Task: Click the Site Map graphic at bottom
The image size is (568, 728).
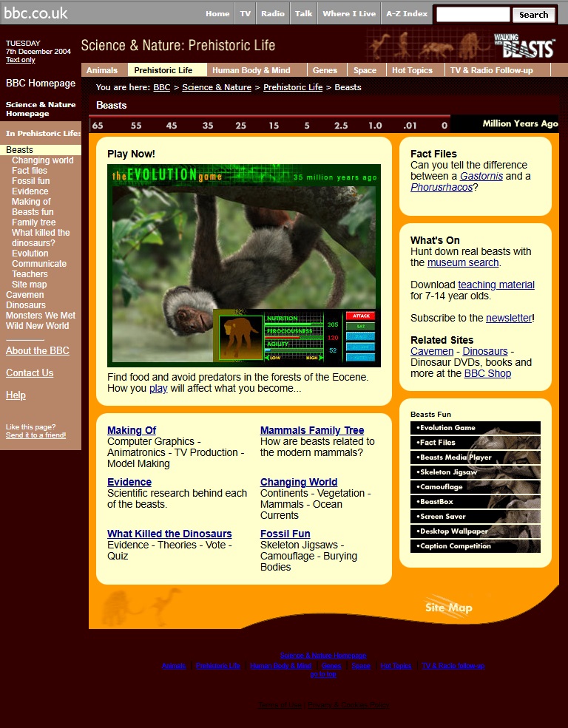Action: click(449, 608)
